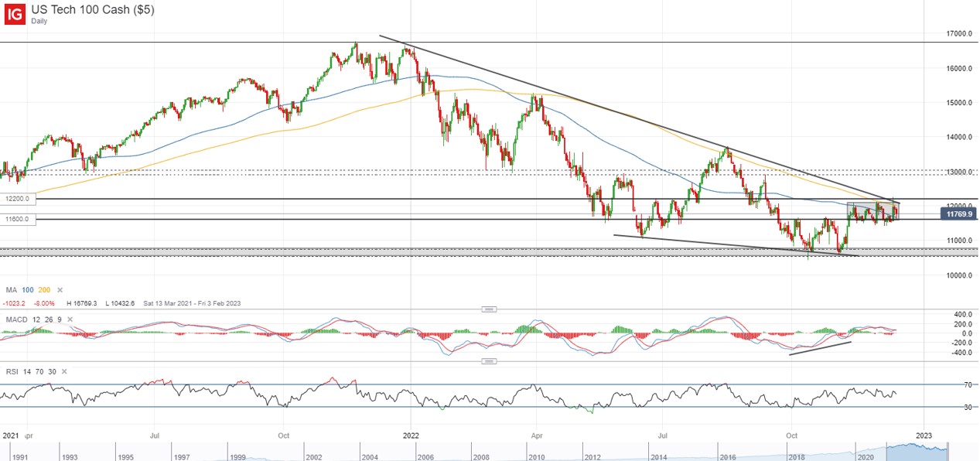Viewport: 980px width, 461px height.
Task: Select the blue 100 moving average period
Action: click(x=28, y=289)
